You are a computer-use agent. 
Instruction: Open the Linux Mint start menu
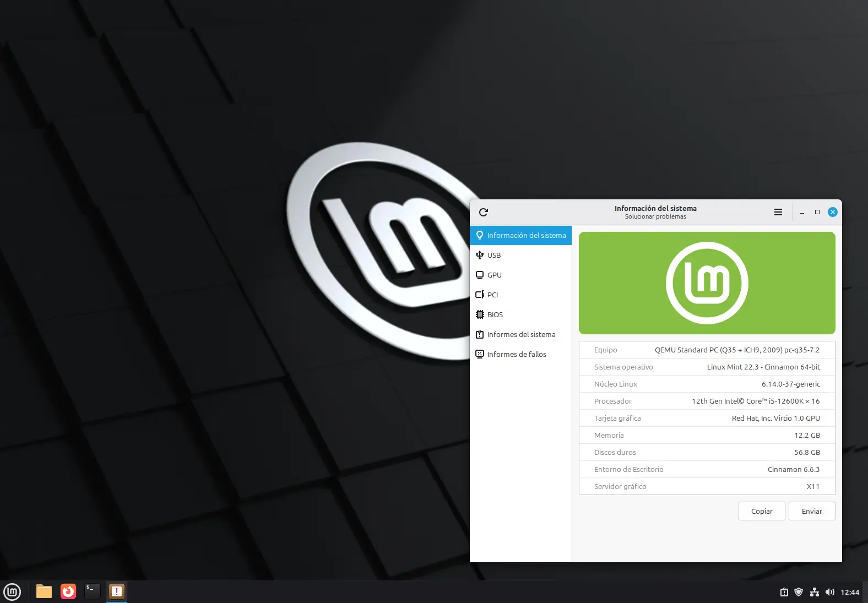pyautogui.click(x=12, y=592)
